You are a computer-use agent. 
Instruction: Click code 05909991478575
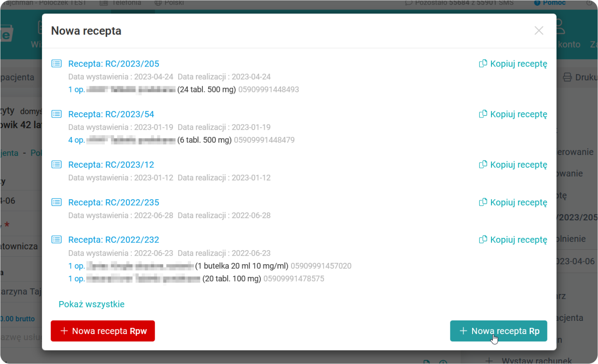point(294,279)
